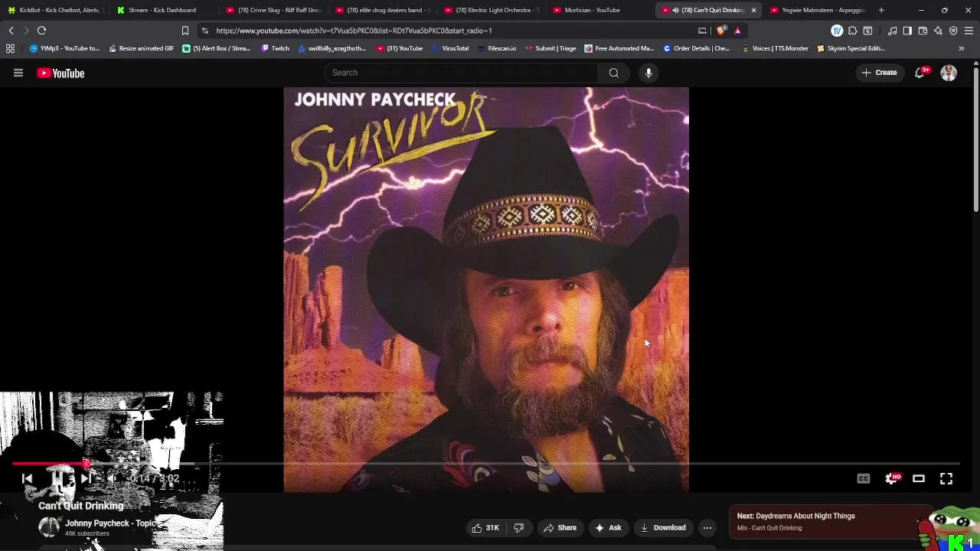980x551 pixels.
Task: Toggle the browser sidebar panel
Action: click(907, 31)
